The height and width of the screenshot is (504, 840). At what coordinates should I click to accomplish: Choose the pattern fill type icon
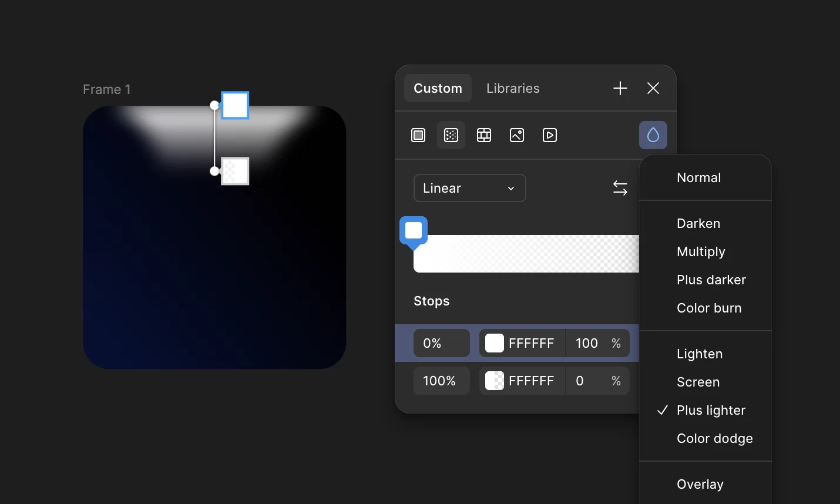[484, 135]
